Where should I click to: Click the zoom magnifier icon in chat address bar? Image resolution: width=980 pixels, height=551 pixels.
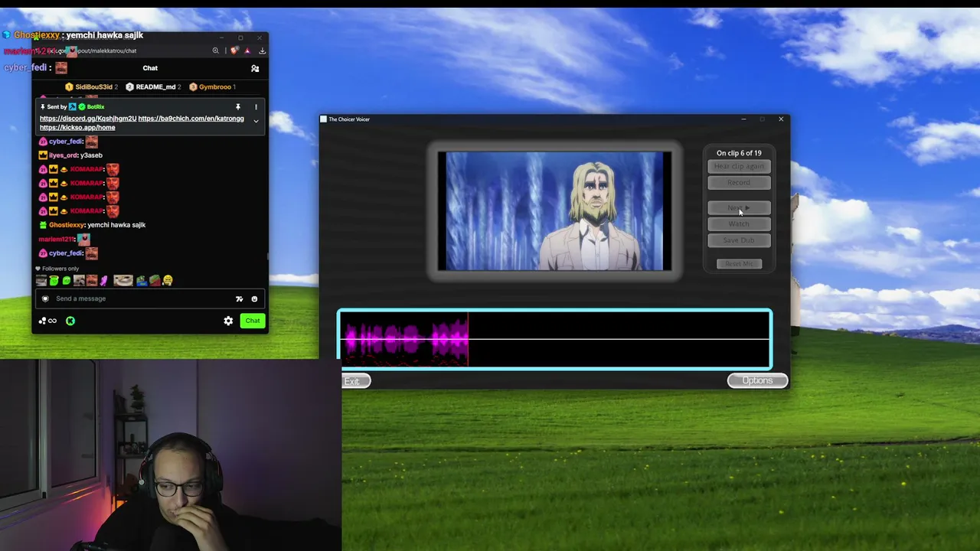(215, 51)
